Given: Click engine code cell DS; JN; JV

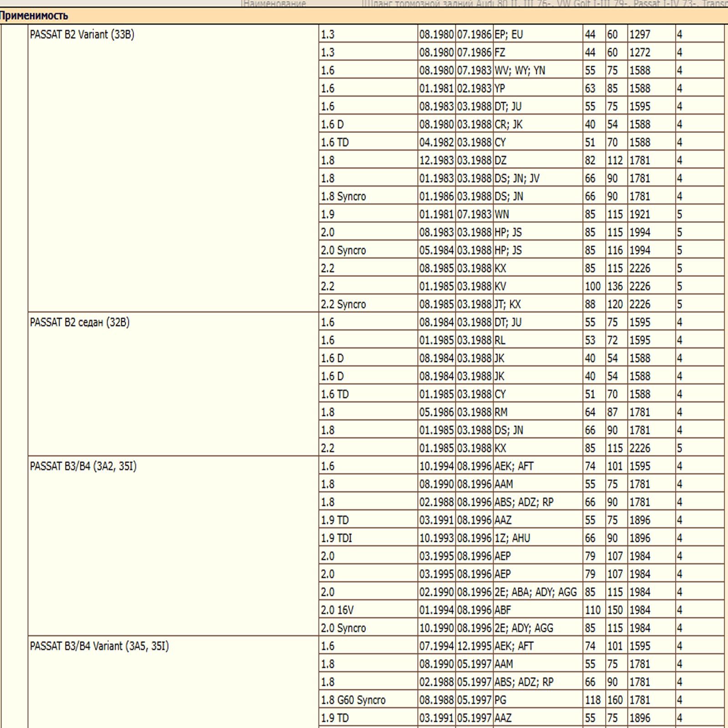Looking at the screenshot, I should (x=538, y=178).
